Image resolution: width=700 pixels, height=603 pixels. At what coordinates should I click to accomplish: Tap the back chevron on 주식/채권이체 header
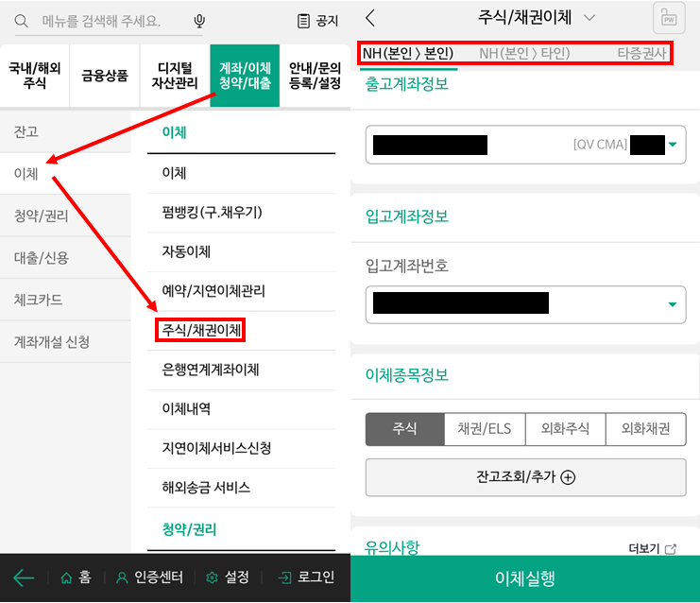370,18
